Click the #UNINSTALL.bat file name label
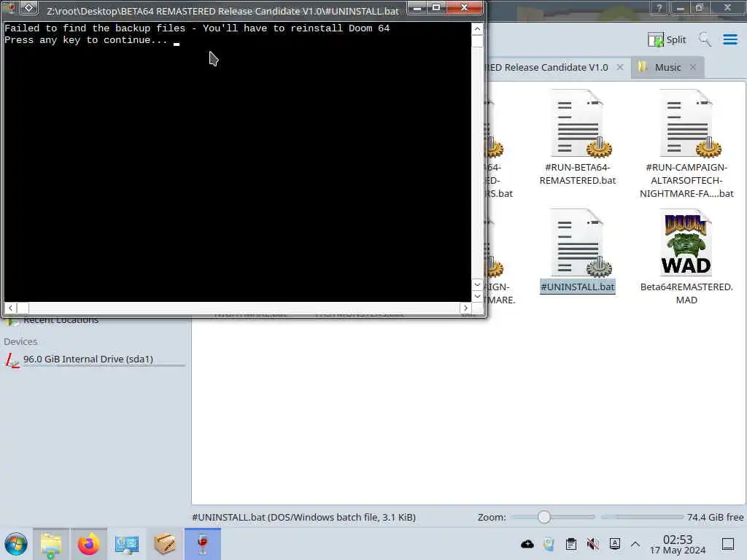The width and height of the screenshot is (747, 560). coord(578,287)
